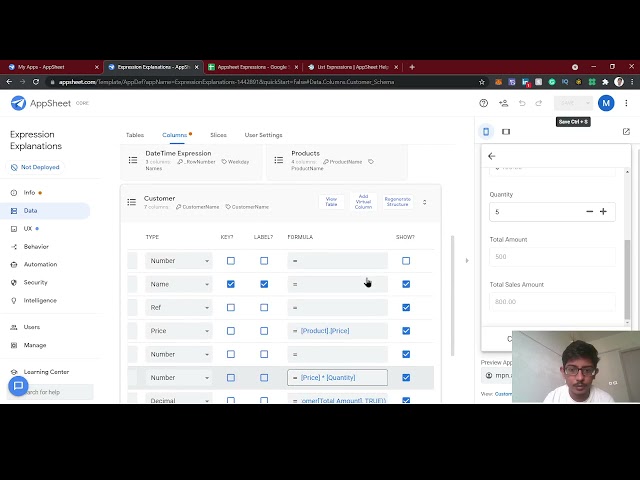The image size is (640, 480).
Task: Enable SHOW checkbox in first Number row
Action: click(x=406, y=261)
